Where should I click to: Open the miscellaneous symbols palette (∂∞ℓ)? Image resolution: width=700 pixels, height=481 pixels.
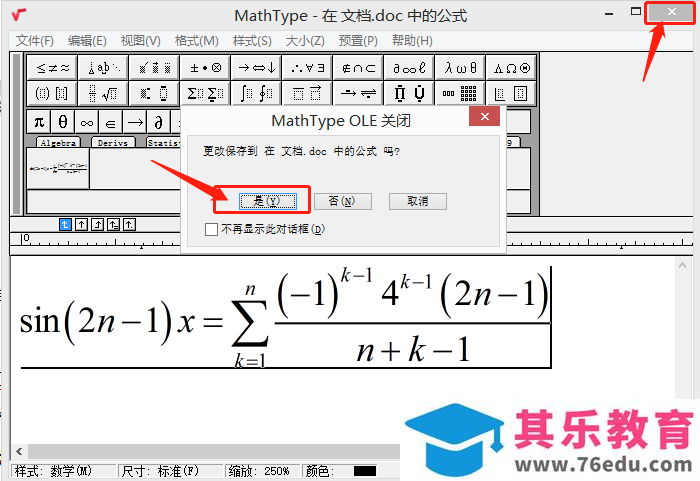[x=409, y=68]
